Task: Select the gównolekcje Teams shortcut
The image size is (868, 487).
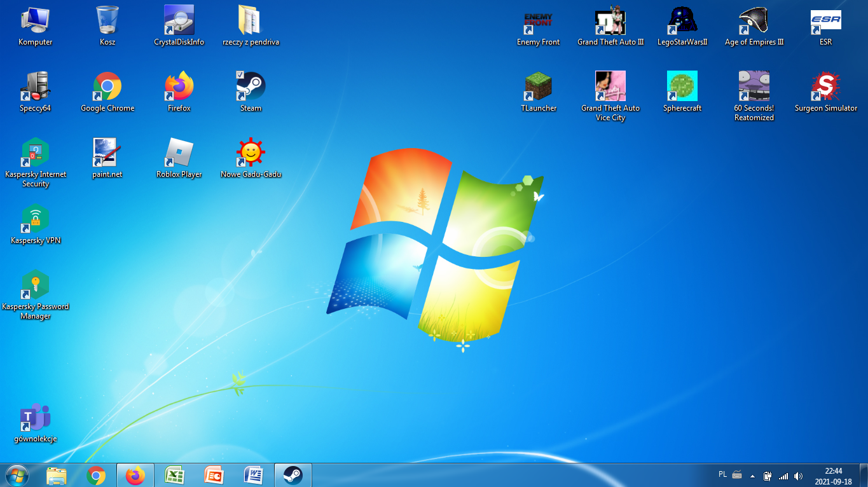Action: coord(36,423)
